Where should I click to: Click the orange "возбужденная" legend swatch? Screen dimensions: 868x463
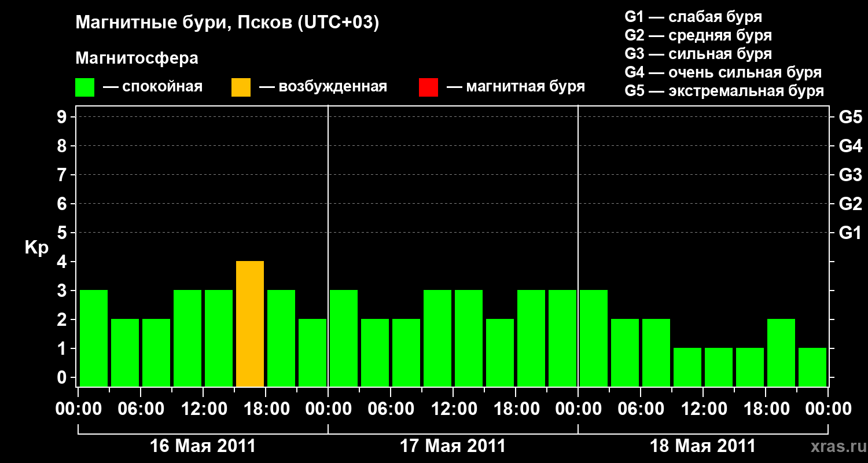pos(241,87)
